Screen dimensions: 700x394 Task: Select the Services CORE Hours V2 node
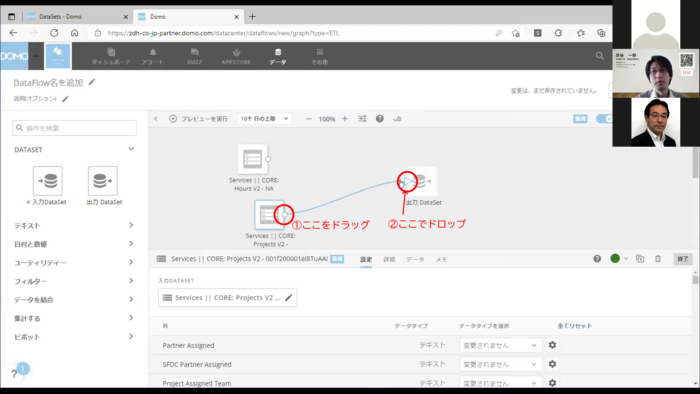tap(253, 159)
